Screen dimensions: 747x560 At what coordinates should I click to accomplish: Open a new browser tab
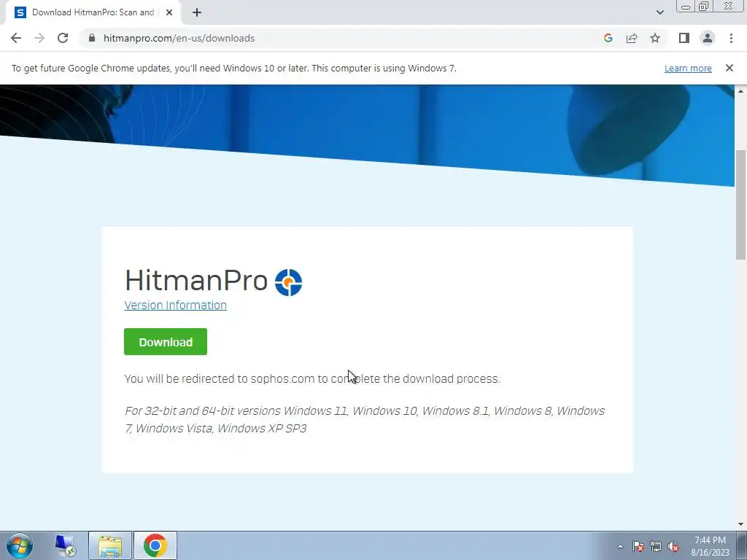pos(197,12)
